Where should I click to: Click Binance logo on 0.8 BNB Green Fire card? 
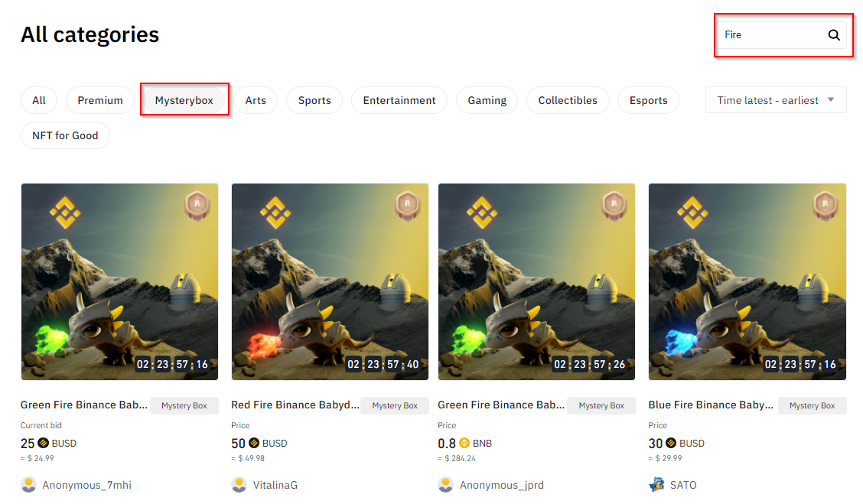482,213
